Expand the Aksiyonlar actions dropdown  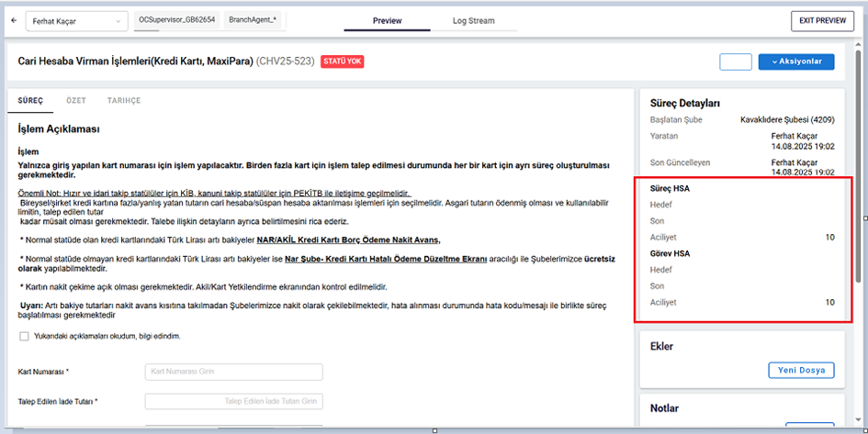coord(795,61)
